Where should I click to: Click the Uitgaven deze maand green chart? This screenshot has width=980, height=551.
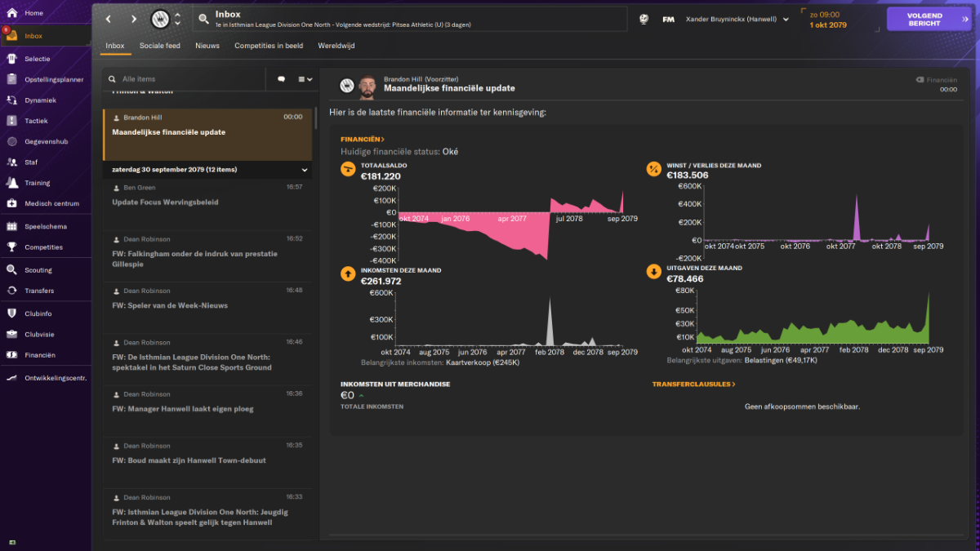813,317
